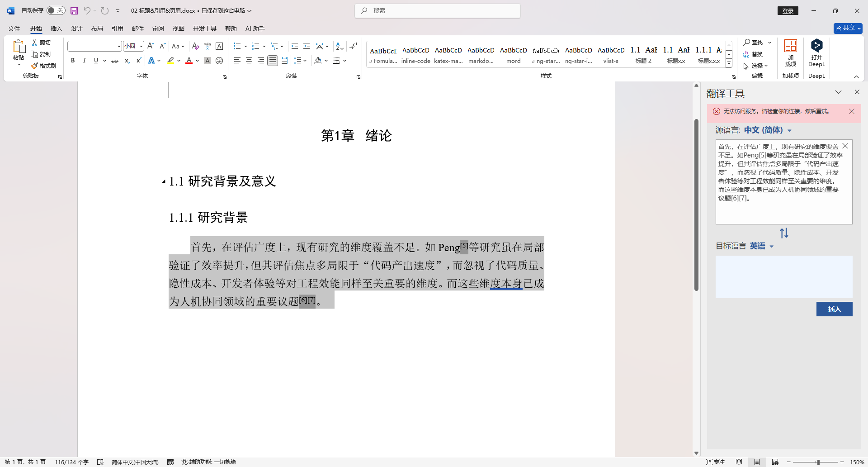
Task: Expand numbered list options
Action: (x=264, y=46)
